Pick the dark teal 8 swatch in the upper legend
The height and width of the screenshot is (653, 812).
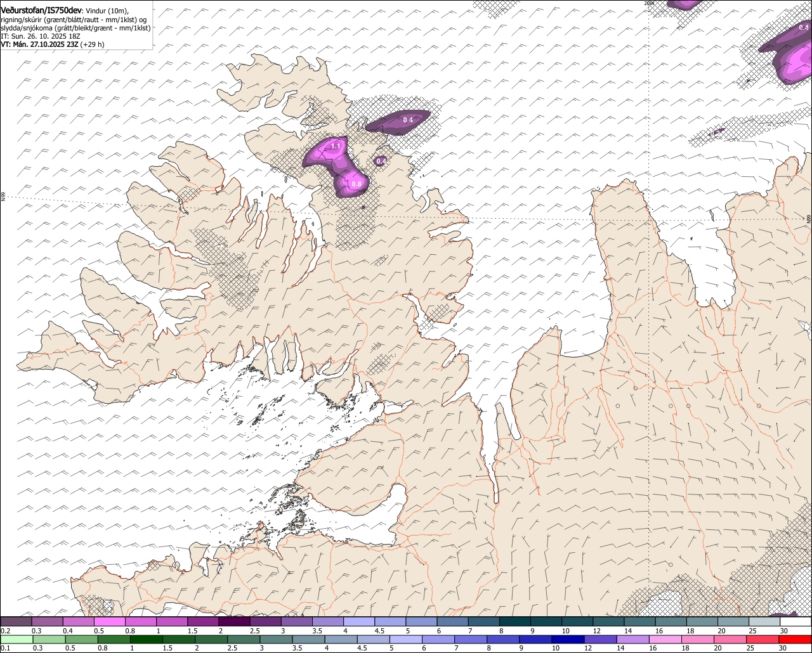click(x=515, y=621)
